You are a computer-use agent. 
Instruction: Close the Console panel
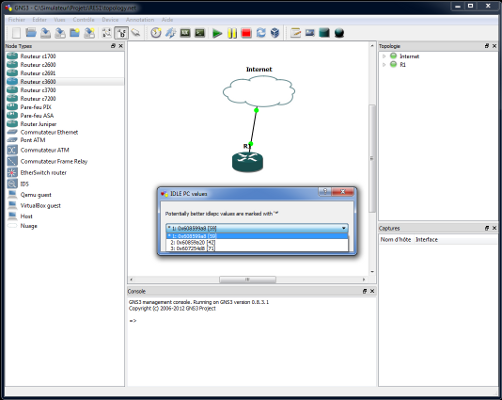point(372,291)
